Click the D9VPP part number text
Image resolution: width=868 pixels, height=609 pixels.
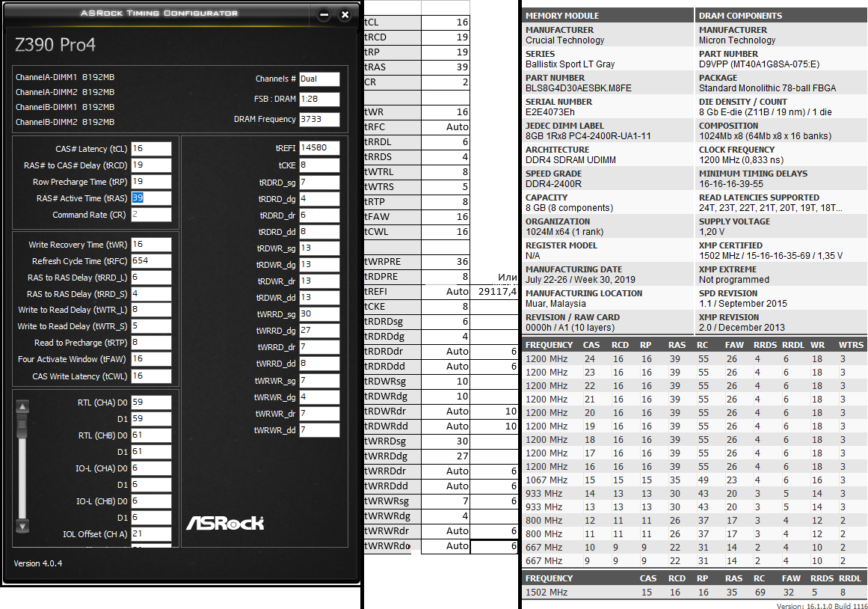pos(759,64)
